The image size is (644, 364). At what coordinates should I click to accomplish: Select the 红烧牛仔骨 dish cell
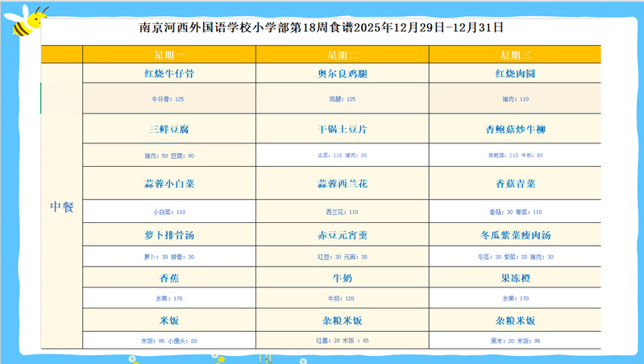coord(169,73)
